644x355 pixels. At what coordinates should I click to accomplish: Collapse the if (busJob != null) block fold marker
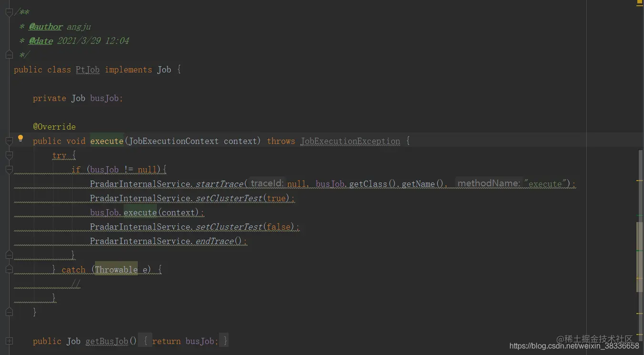(9, 170)
